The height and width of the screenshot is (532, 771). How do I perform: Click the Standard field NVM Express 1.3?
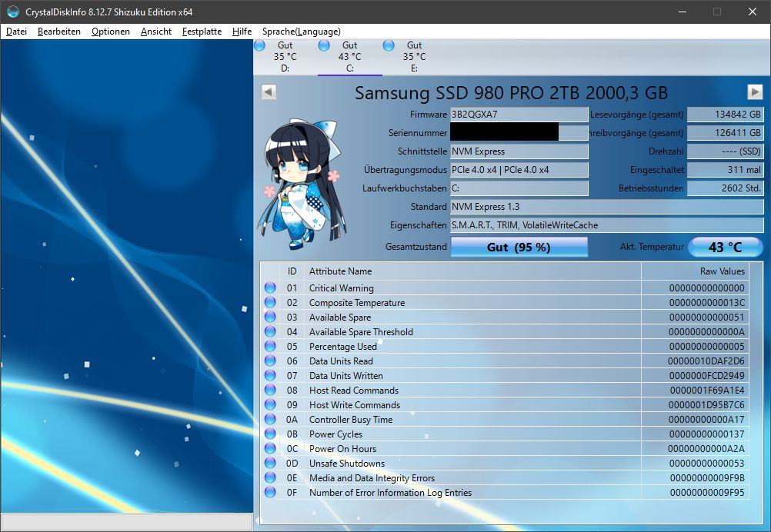tap(607, 207)
